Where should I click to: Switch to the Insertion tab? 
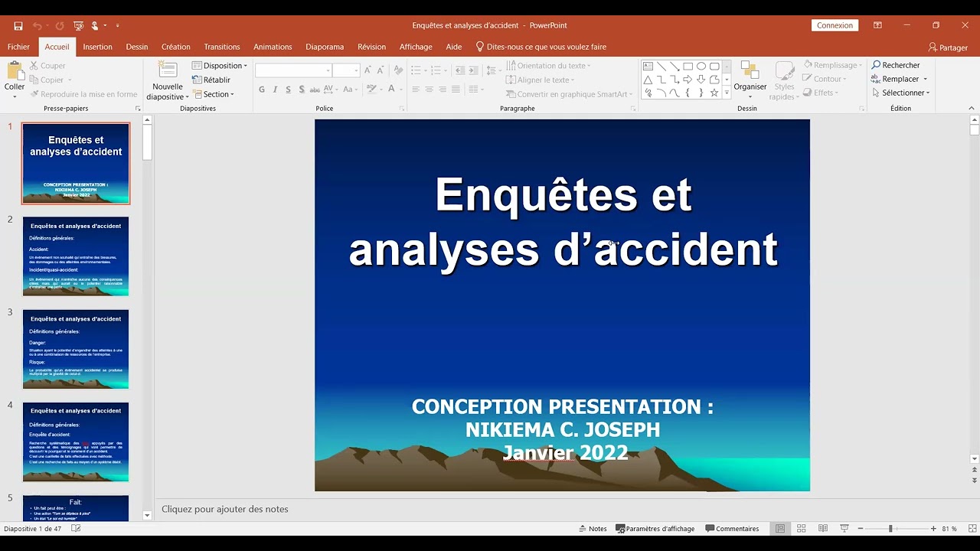[97, 47]
